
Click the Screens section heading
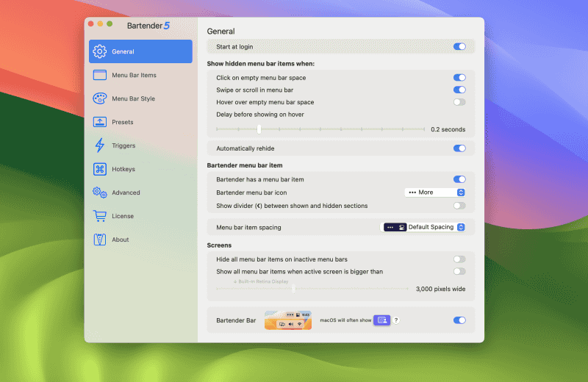pos(219,245)
